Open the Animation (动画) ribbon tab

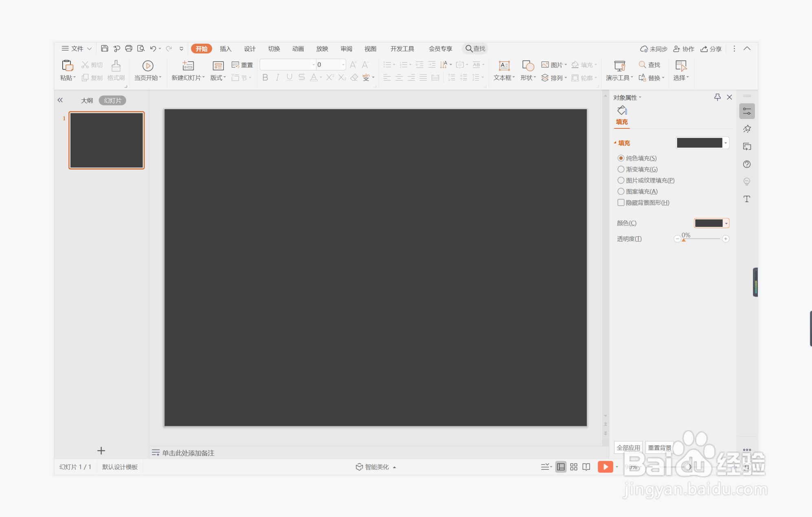[x=298, y=48]
